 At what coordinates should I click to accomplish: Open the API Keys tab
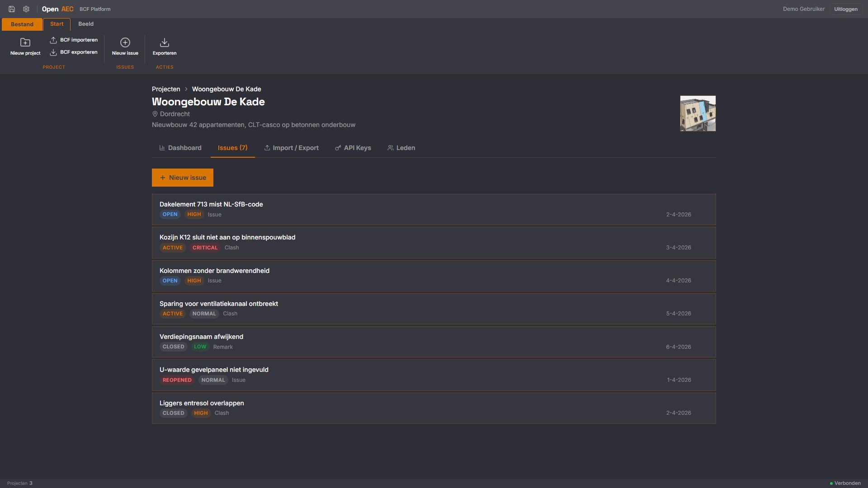click(353, 148)
